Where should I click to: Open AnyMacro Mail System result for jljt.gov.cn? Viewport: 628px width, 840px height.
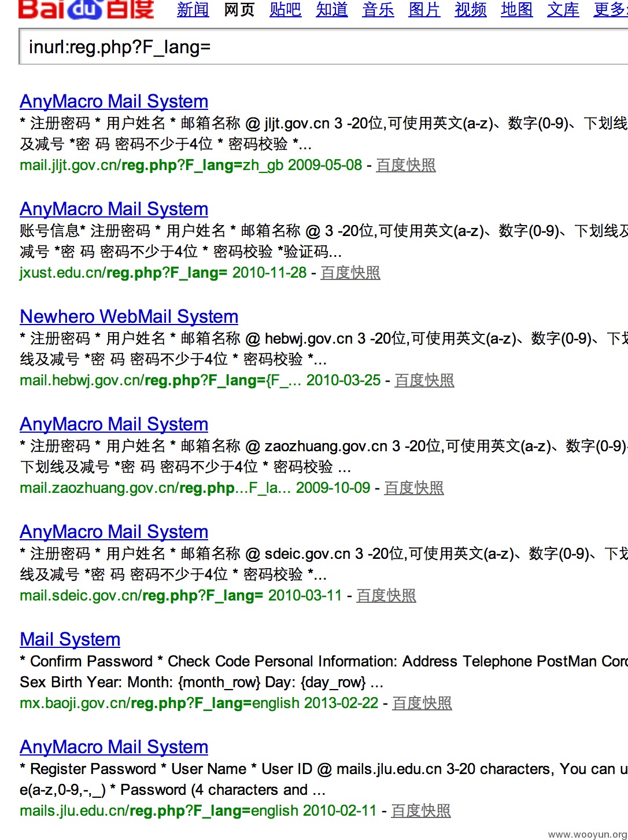coord(114,101)
